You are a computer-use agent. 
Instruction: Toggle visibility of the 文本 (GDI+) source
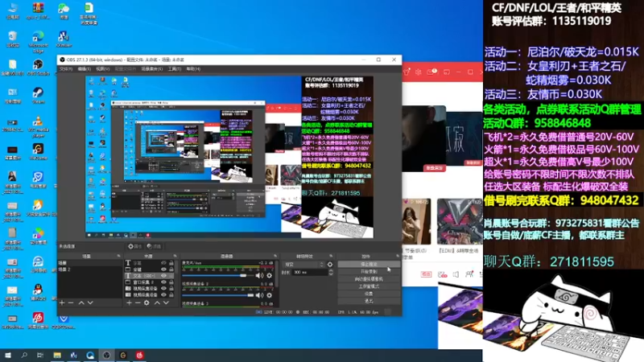(163, 276)
